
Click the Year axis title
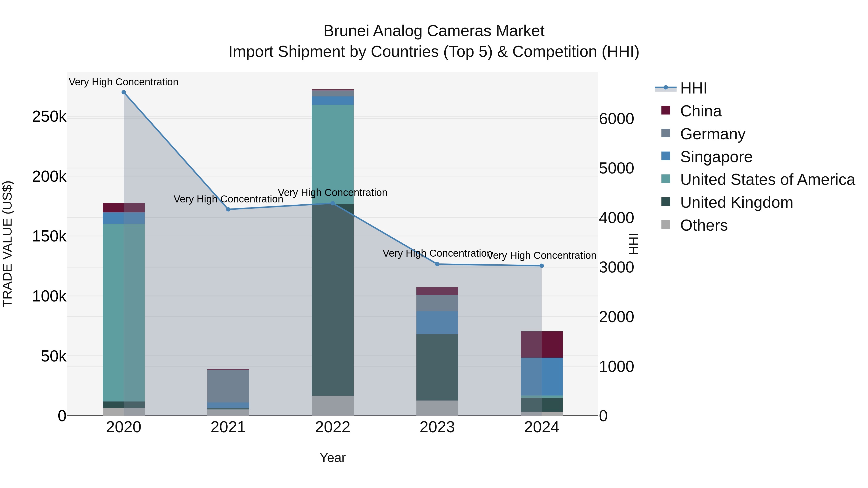click(332, 458)
